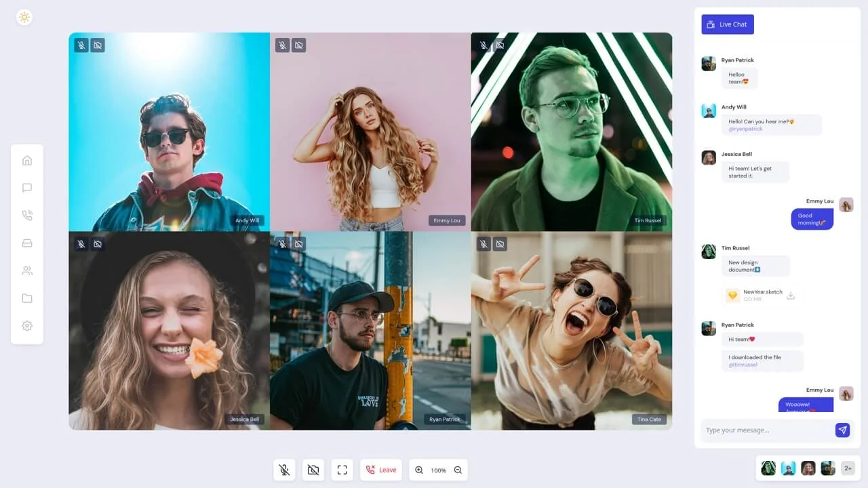Toggle the light theme sun icon
The height and width of the screenshot is (488, 868).
click(24, 18)
